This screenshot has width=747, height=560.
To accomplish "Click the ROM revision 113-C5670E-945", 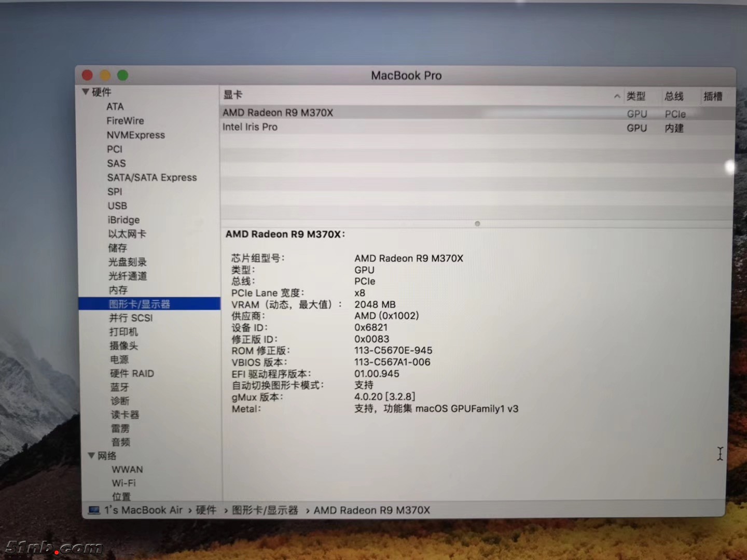I will (x=393, y=351).
